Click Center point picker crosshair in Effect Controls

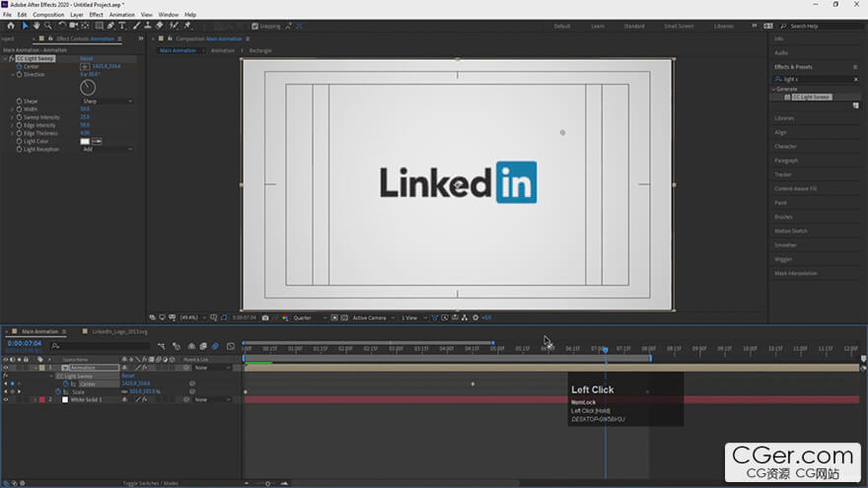85,66
